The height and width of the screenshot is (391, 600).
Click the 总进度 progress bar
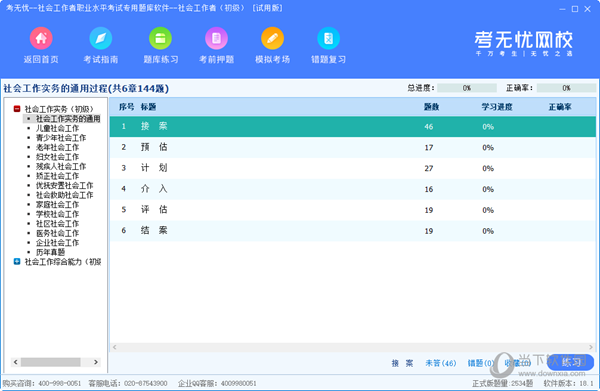467,88
